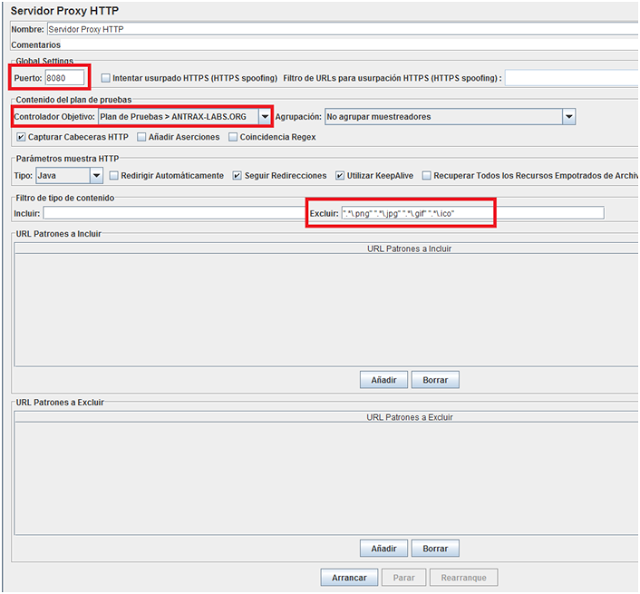Uncheck the Utilizar KeepAlive option

coord(340,176)
